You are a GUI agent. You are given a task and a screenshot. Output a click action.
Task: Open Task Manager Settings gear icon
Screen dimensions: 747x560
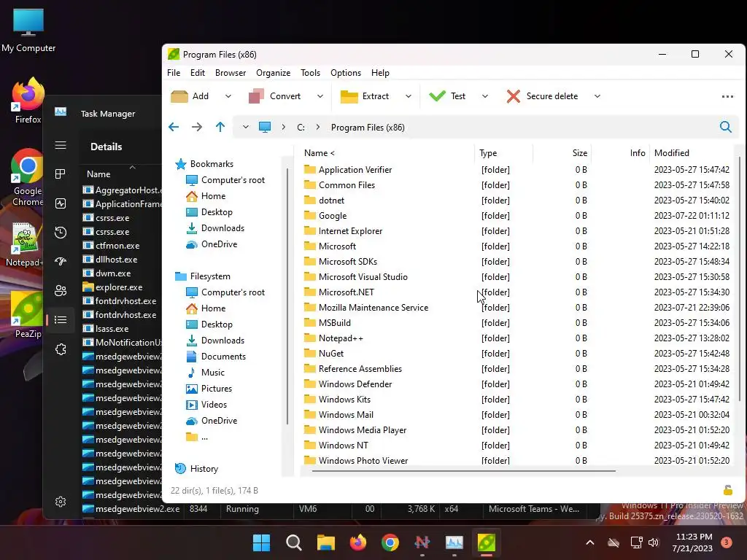tap(61, 502)
